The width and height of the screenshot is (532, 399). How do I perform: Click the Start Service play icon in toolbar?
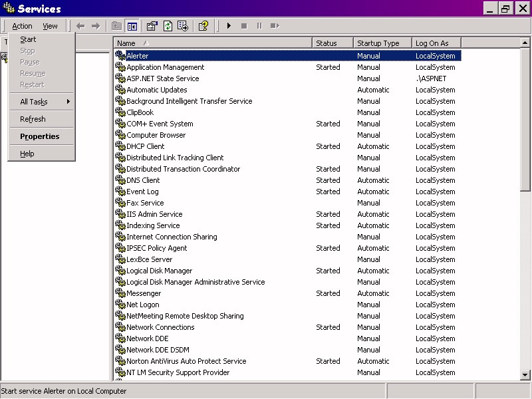(x=229, y=26)
